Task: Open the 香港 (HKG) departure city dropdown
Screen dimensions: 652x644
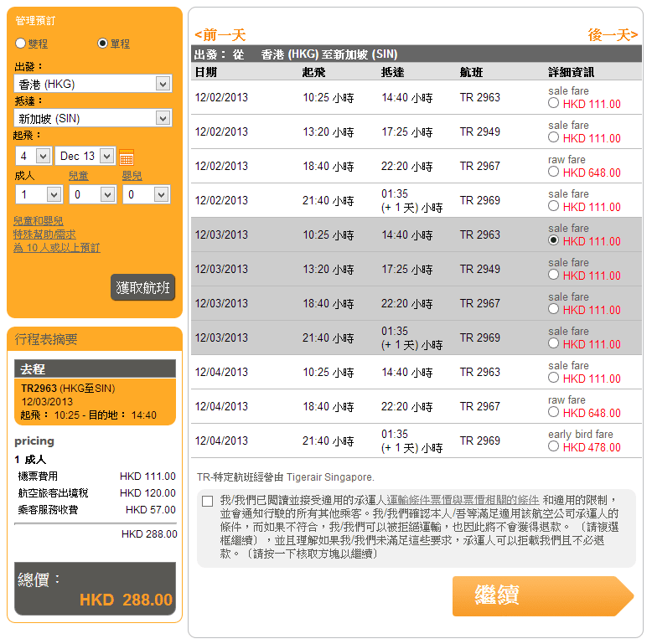Action: click(92, 84)
